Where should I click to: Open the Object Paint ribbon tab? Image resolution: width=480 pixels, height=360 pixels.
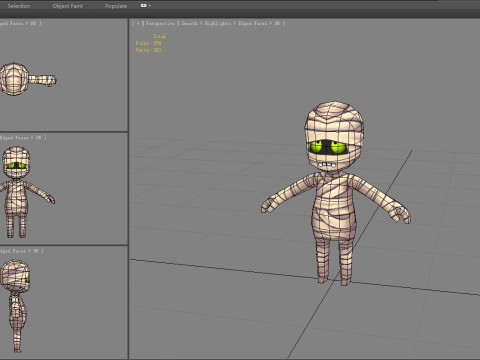tap(68, 6)
